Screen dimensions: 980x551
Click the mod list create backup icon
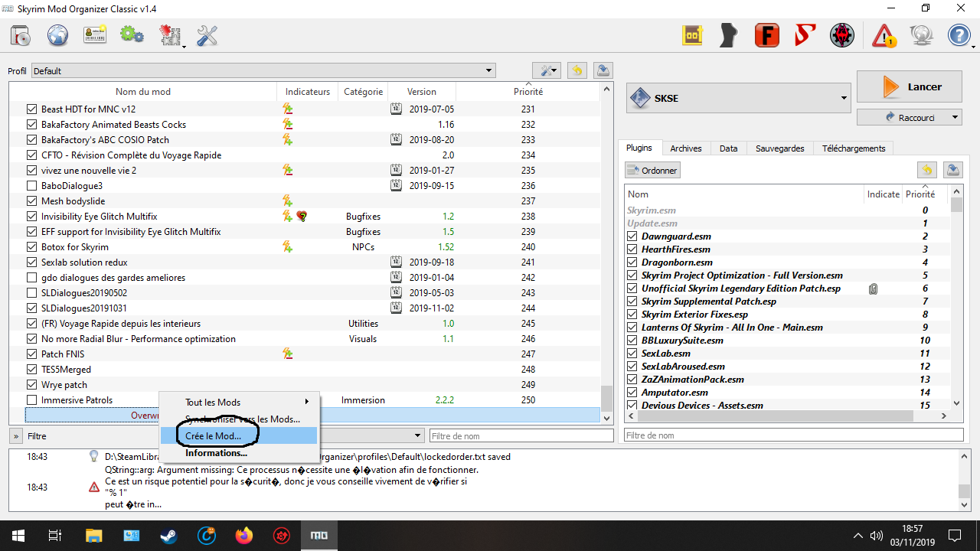pos(603,70)
